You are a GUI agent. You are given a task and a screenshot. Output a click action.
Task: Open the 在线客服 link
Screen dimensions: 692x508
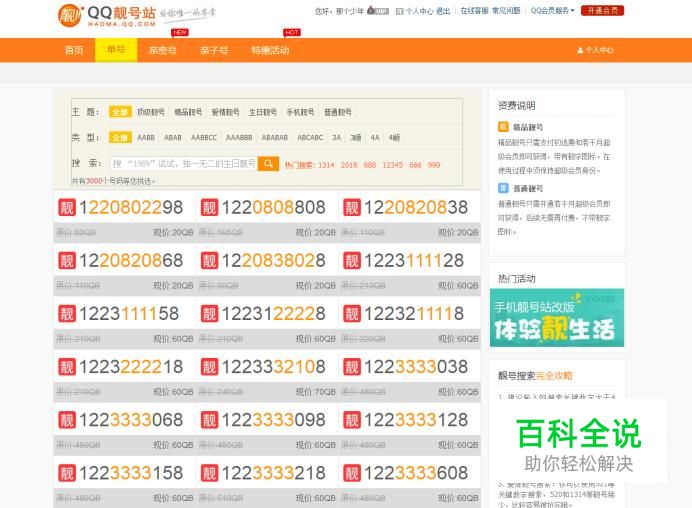tap(475, 11)
